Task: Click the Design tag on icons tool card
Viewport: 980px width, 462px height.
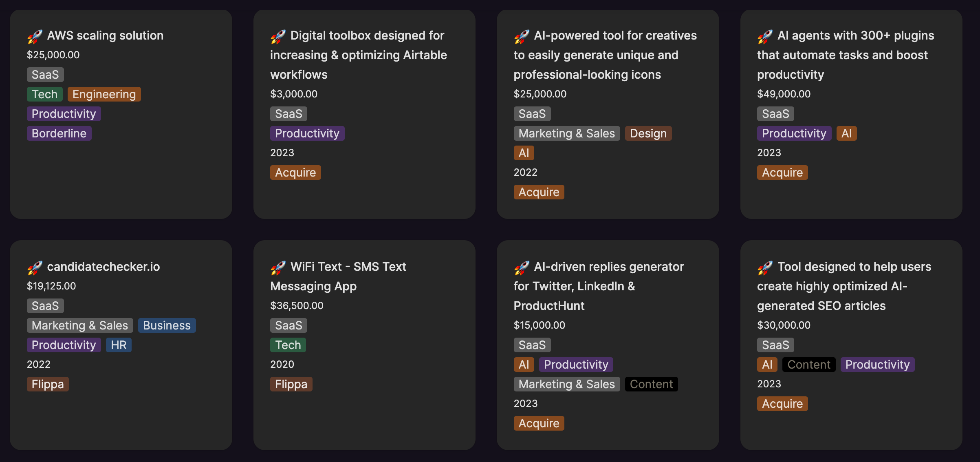Action: (x=648, y=133)
